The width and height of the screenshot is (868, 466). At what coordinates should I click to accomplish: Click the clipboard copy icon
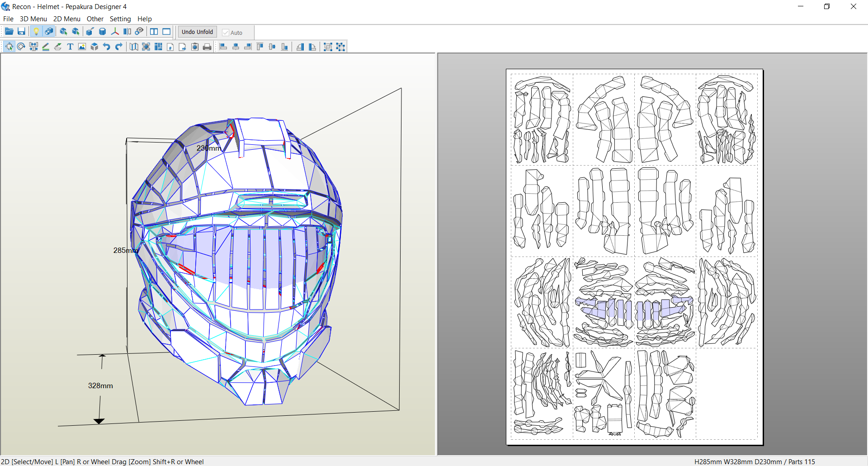tap(195, 47)
